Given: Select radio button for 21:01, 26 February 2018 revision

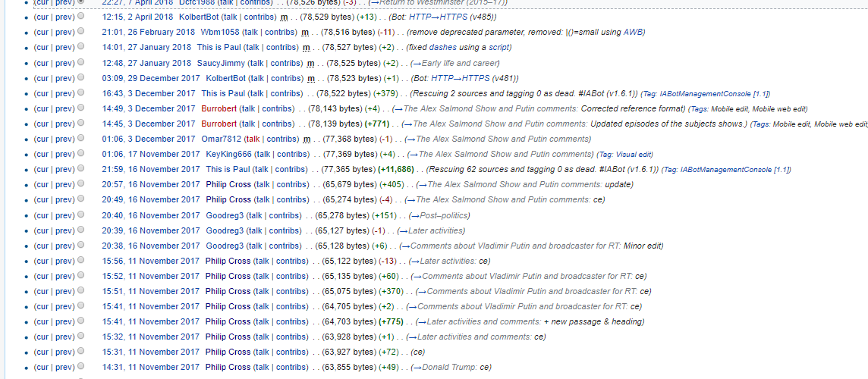Looking at the screenshot, I should click(x=81, y=32).
